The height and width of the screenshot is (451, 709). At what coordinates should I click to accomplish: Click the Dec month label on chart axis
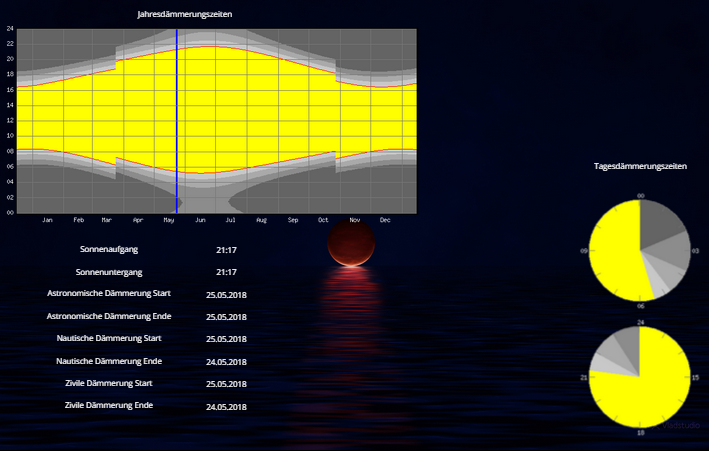tap(385, 219)
